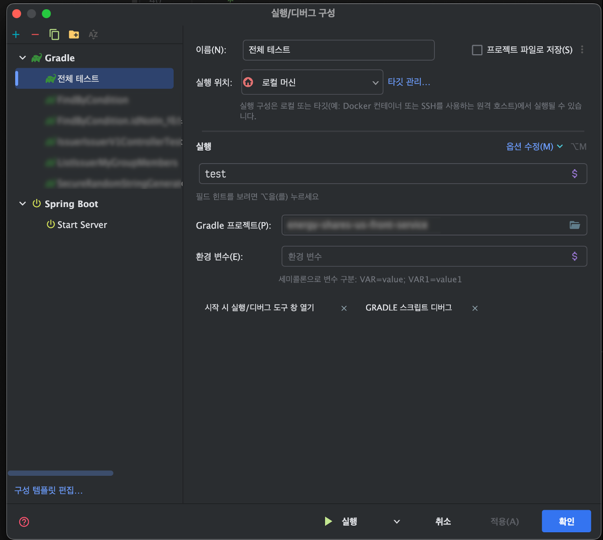
Task: Collapse the Gradle tree node
Action: (23, 58)
